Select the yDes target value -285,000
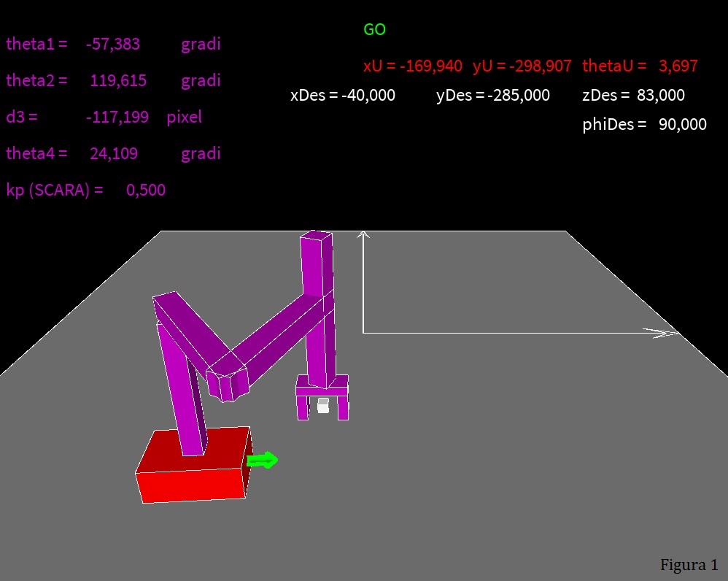 (x=518, y=96)
